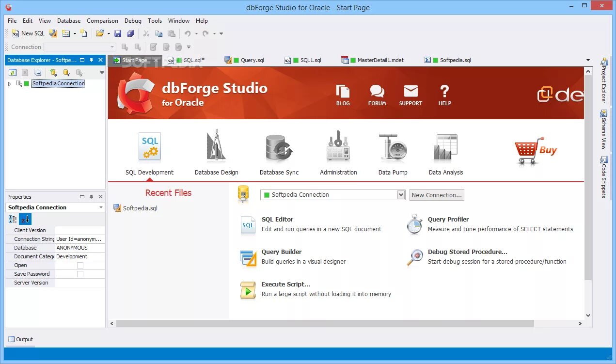The height and width of the screenshot is (364, 616).
Task: Open Query Profiler link
Action: click(x=448, y=220)
